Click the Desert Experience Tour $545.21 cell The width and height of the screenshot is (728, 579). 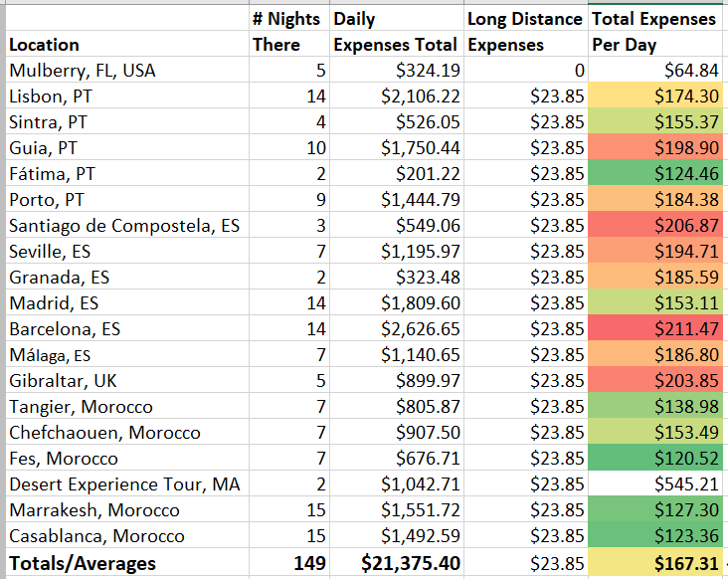(654, 484)
